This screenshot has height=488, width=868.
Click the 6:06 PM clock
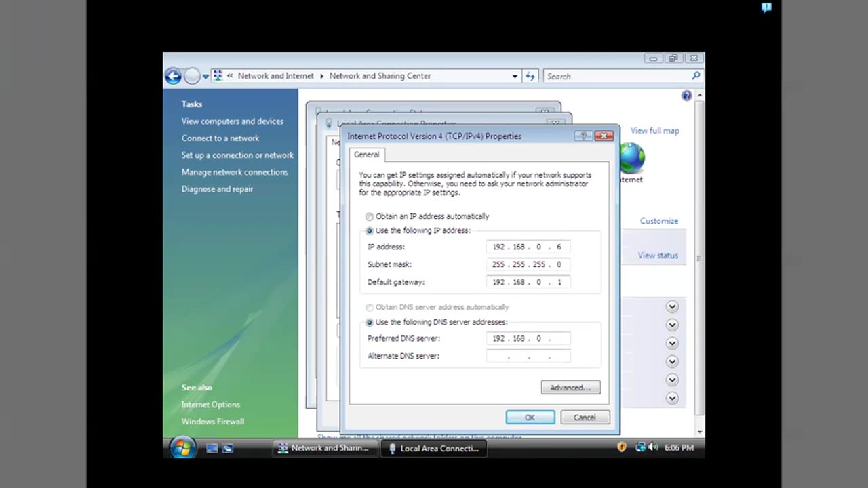(679, 448)
